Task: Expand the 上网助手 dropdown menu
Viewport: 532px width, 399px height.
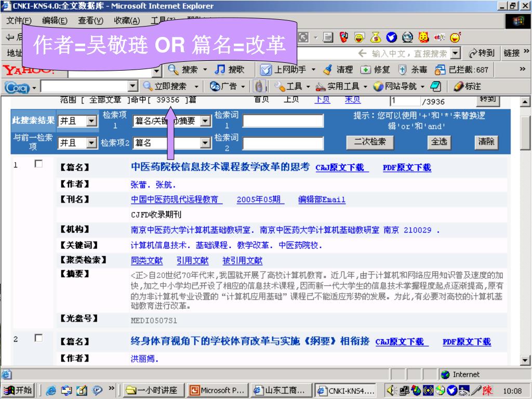Action: [313, 70]
